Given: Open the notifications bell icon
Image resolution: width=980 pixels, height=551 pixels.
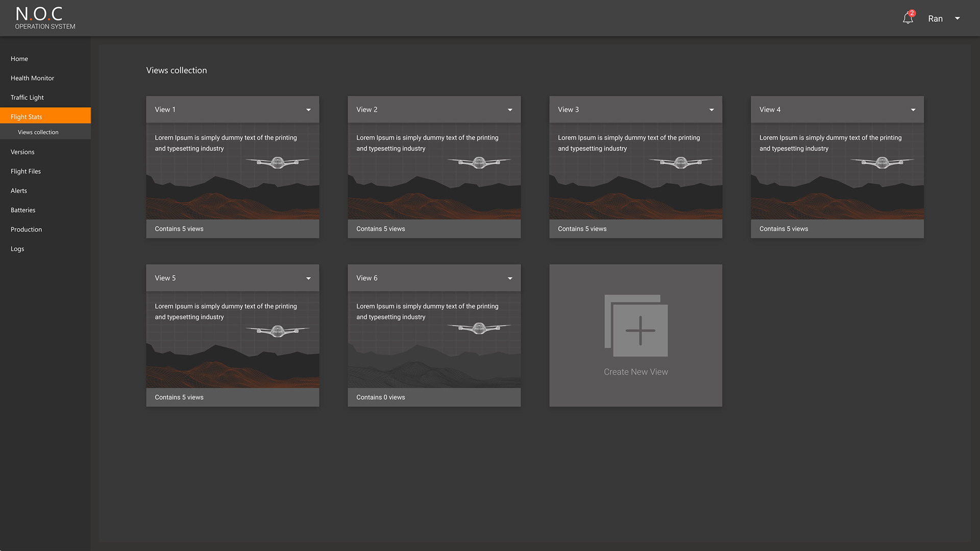Looking at the screenshot, I should coord(908,18).
